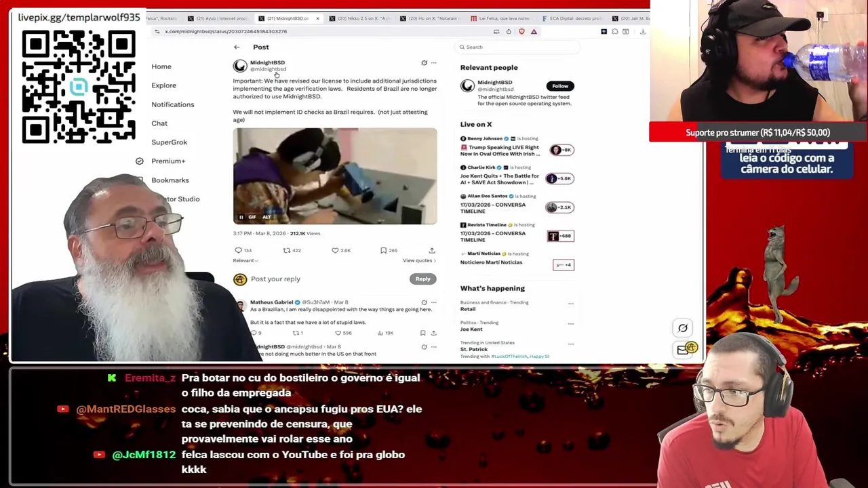Open Grok actions on MidnightBSD main post
Image resolution: width=868 pixels, height=488 pixels.
pyautogui.click(x=424, y=63)
